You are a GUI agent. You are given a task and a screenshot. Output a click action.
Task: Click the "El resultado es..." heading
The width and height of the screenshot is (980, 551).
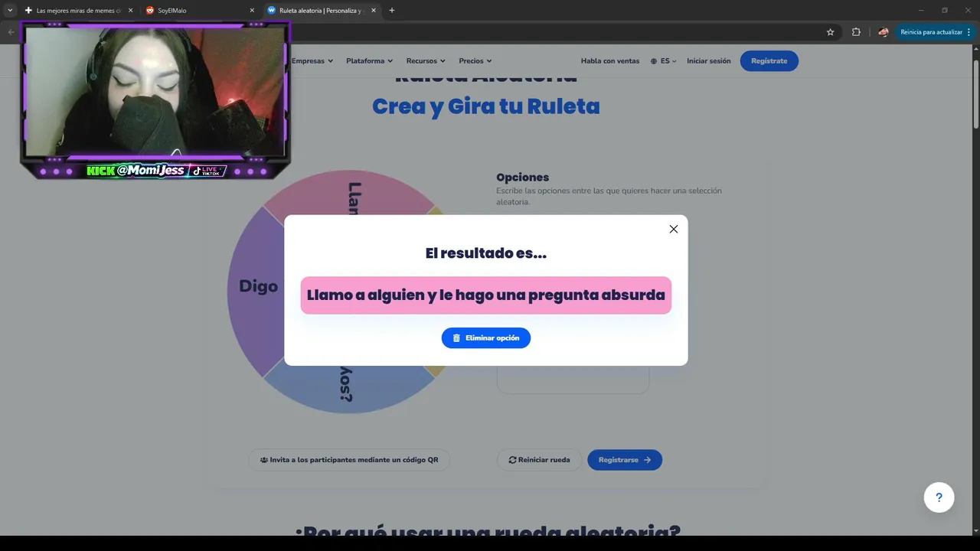(x=486, y=253)
